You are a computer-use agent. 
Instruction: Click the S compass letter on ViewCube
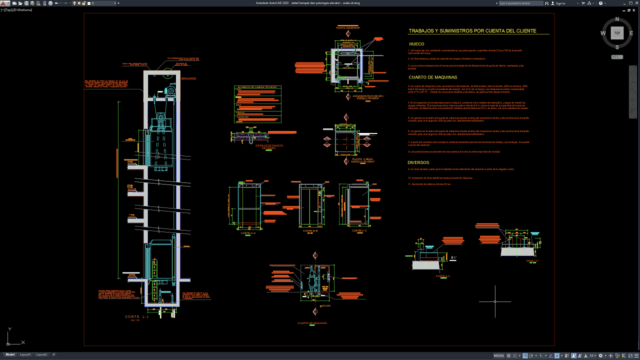click(617, 47)
